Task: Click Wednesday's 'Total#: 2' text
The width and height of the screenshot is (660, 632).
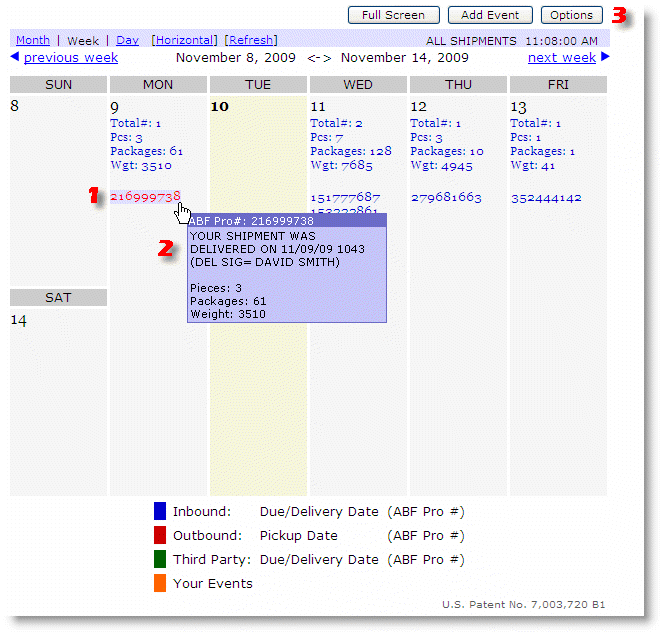Action: click(336, 123)
